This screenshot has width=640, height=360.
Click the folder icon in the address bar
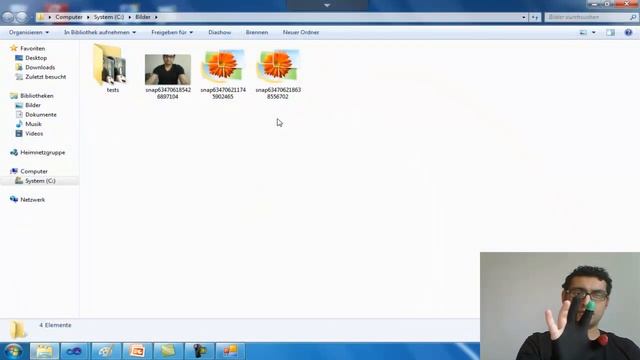click(40, 17)
